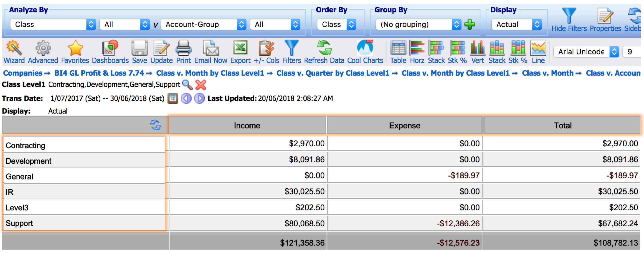This screenshot has height=253, width=644.
Task: Select Vert bar chart view
Action: 477,52
